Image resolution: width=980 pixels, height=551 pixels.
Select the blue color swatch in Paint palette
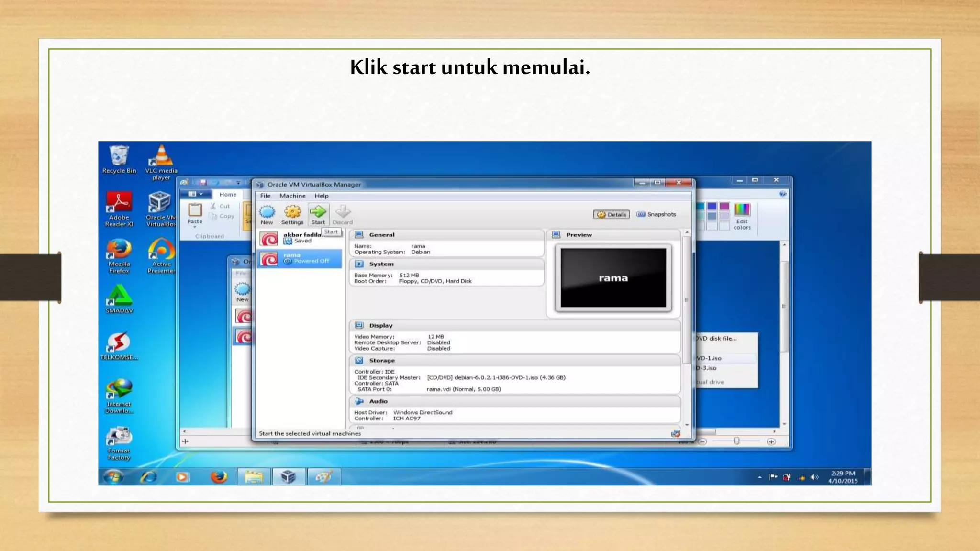(x=712, y=206)
